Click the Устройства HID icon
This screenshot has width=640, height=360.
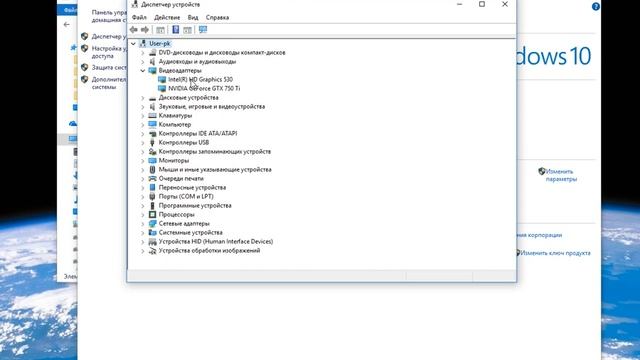[x=152, y=242]
